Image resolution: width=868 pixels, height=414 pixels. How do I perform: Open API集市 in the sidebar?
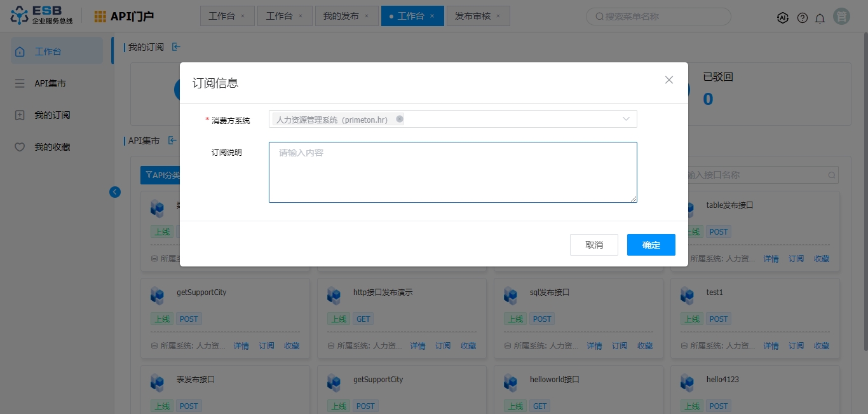(50, 83)
